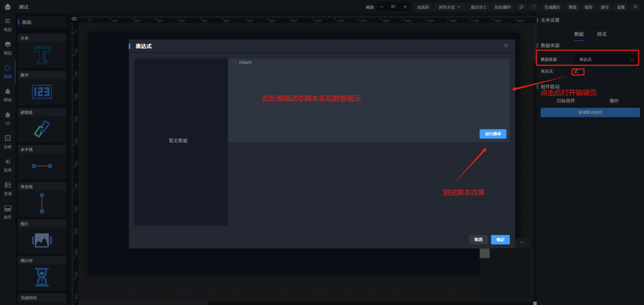Switch to the 样式 style tab
Viewport: 644px width, 305px height.
(x=602, y=34)
